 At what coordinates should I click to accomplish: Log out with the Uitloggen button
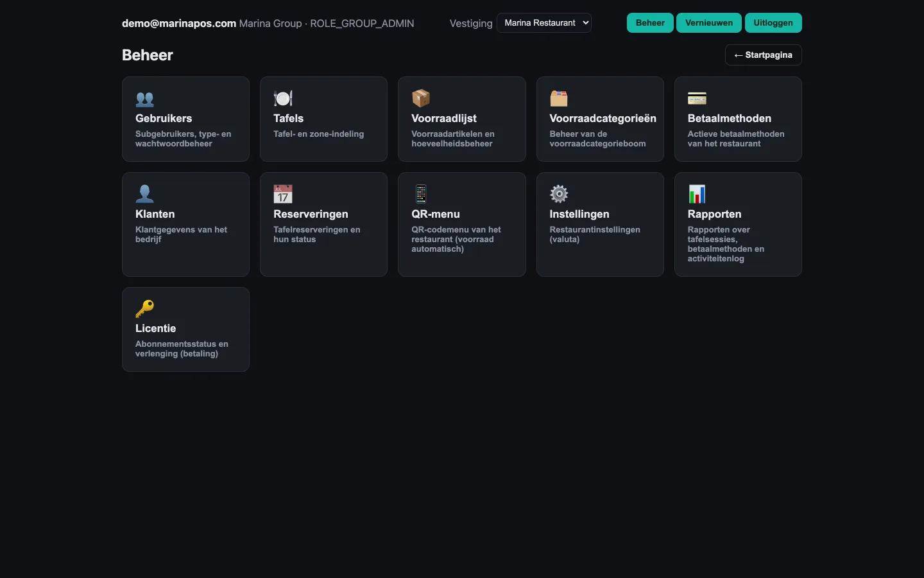[773, 23]
